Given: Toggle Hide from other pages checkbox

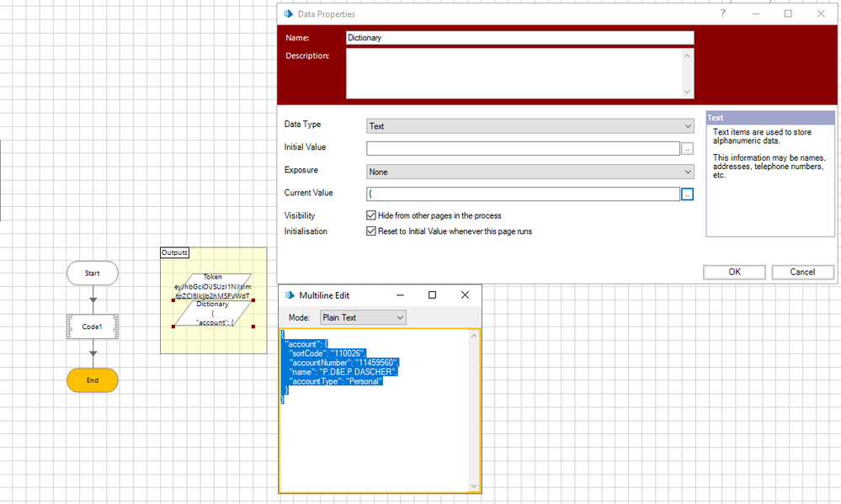Looking at the screenshot, I should tap(371, 216).
